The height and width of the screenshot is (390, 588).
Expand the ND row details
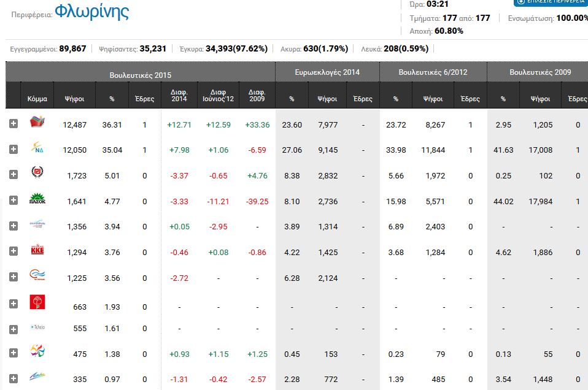pos(14,149)
